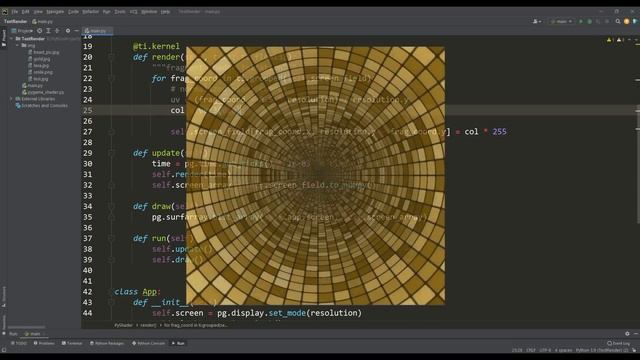The image size is (640, 360).
Task: Open the Window menu
Action: pyautogui.click(x=149, y=12)
